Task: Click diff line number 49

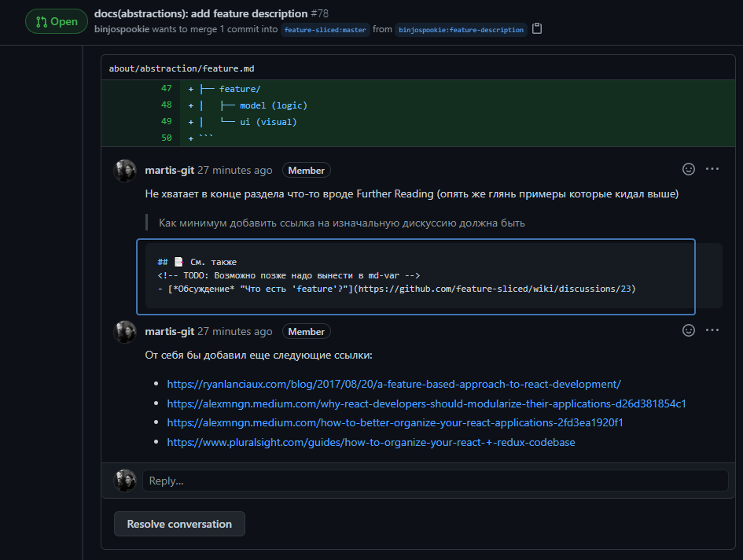Action: click(167, 121)
